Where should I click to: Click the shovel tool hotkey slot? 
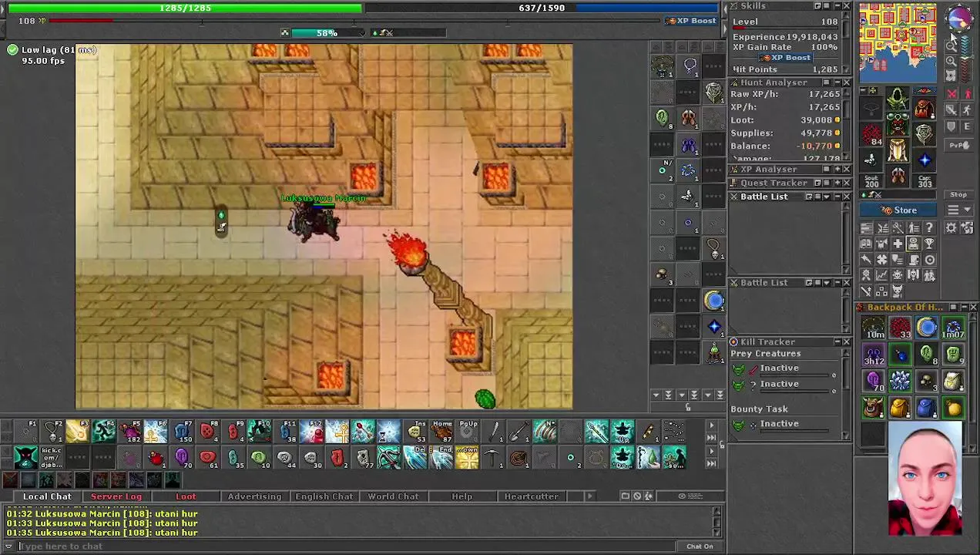pos(519,431)
